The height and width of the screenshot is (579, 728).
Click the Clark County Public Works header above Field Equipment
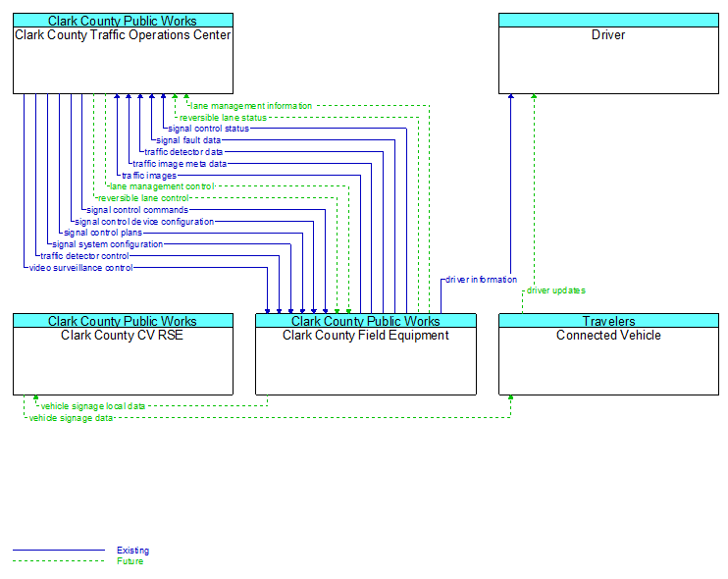[x=366, y=321]
